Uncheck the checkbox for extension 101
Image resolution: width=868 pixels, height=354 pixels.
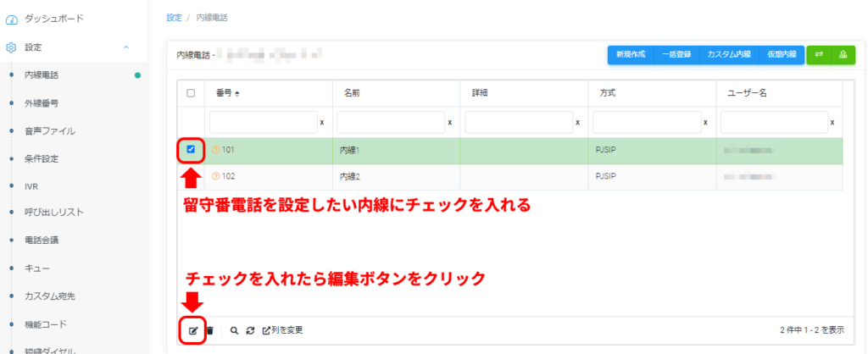click(x=191, y=150)
